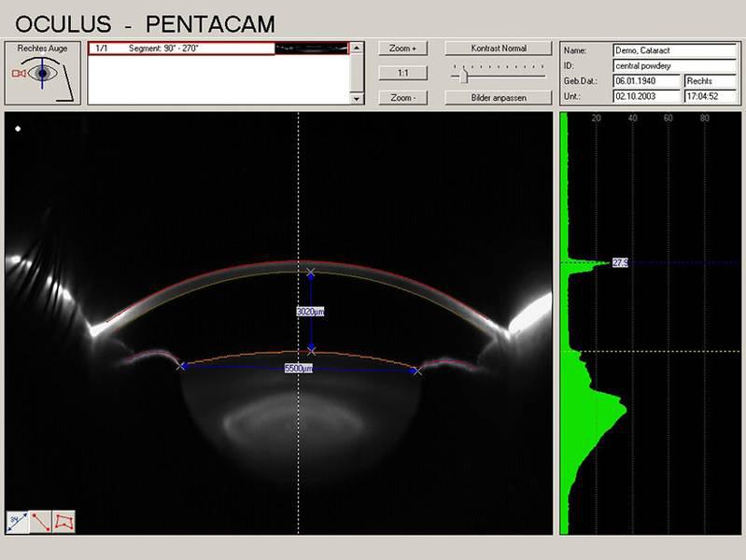
Task: Reset zoom with the 1:1 button
Action: [403, 73]
